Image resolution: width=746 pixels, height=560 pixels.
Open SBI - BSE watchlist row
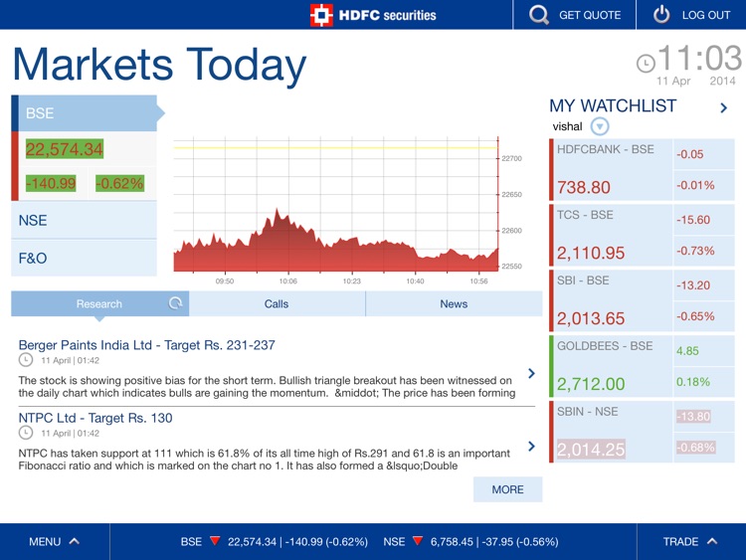[642, 300]
